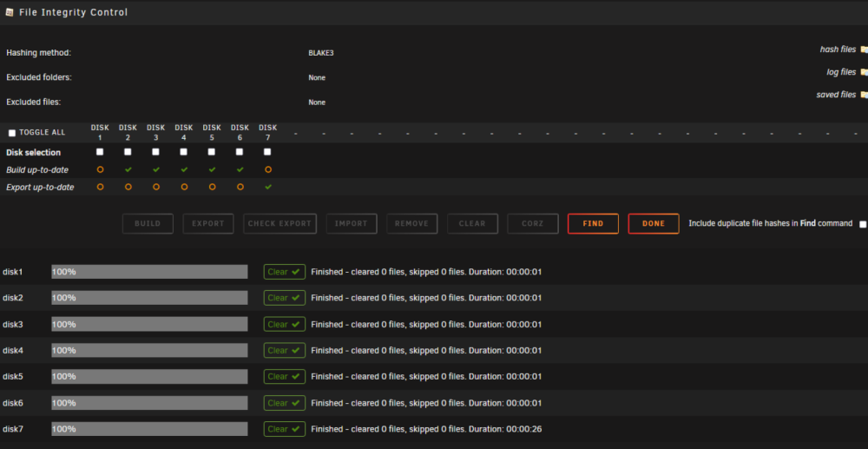
Task: Select the Disk 7 selection checkbox
Action: (x=267, y=152)
